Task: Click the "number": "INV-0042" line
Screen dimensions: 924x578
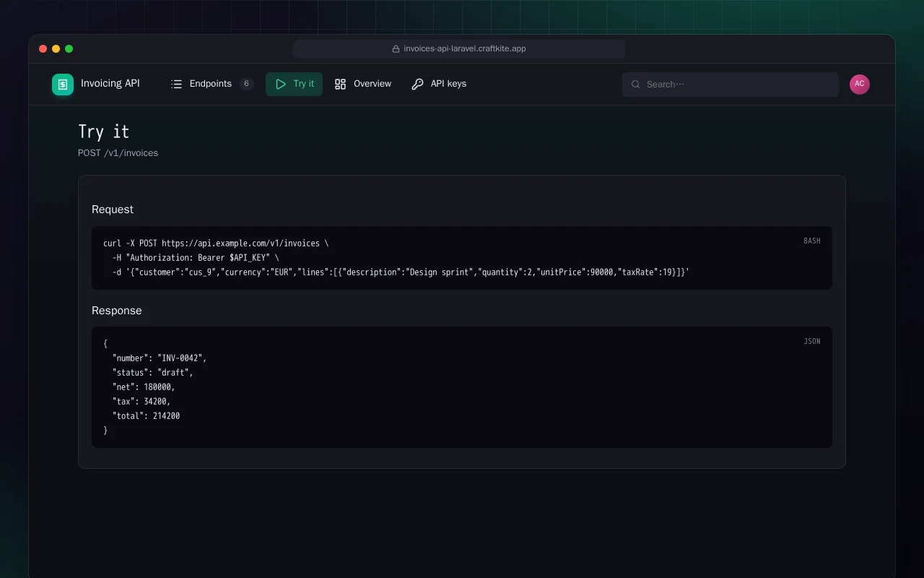Action: (x=160, y=358)
